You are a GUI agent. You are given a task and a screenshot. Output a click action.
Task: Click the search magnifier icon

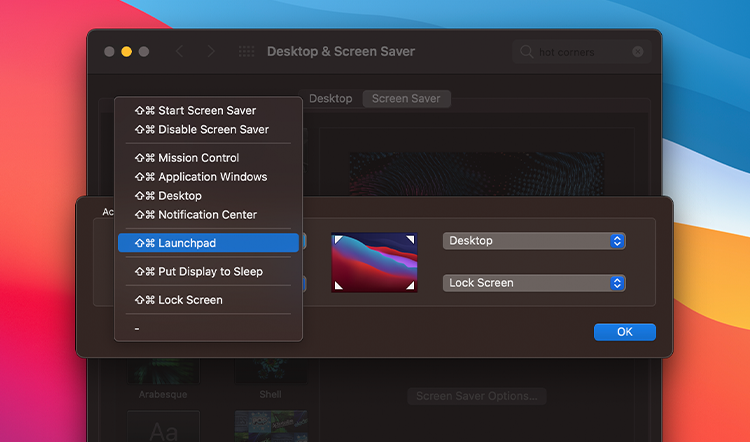tap(526, 52)
